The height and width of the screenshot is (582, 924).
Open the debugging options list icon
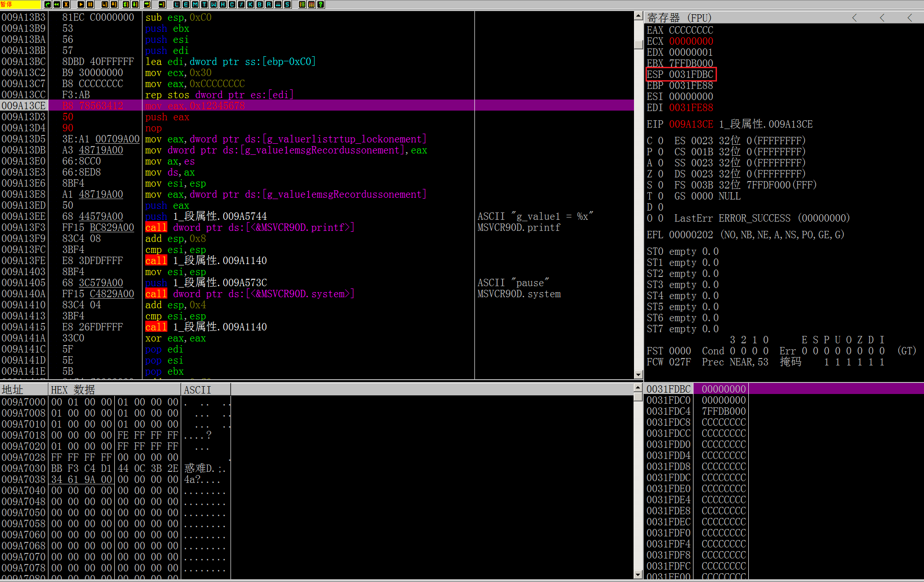click(x=302, y=5)
